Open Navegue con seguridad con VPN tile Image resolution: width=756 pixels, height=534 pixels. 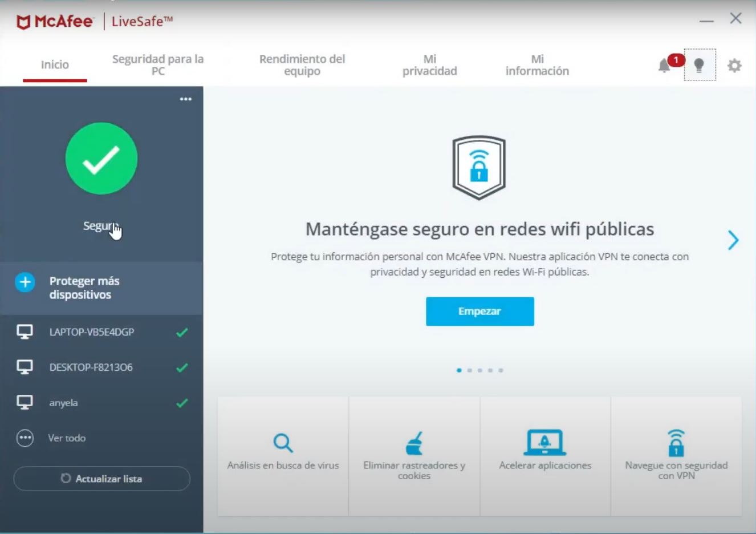tap(677, 456)
